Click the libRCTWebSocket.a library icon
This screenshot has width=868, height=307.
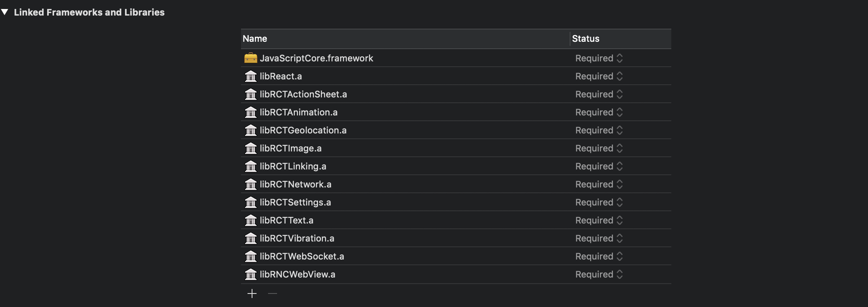[250, 256]
